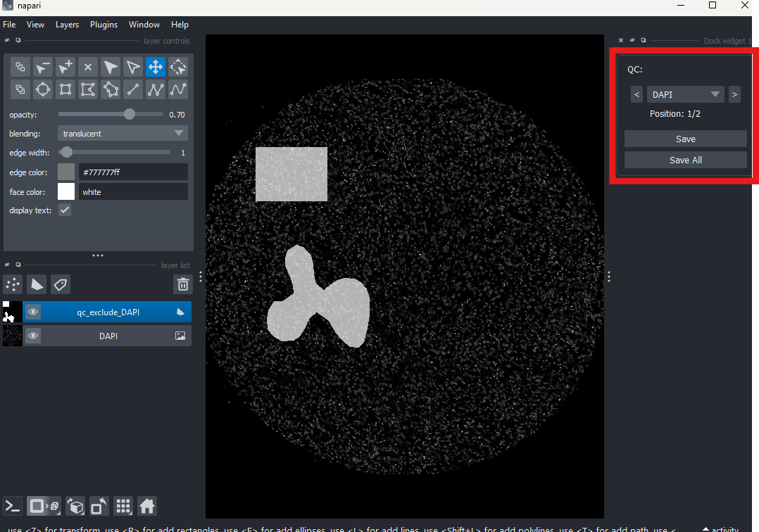Screen dimensions: 759x532
Task: Open the Plugins menu
Action: [x=103, y=24]
